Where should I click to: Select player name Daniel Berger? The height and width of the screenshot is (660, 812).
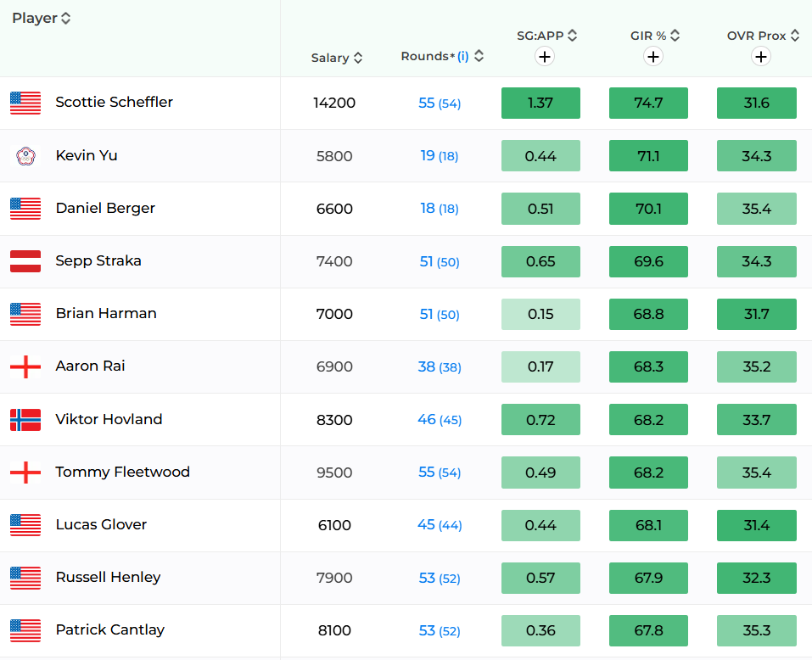point(105,208)
